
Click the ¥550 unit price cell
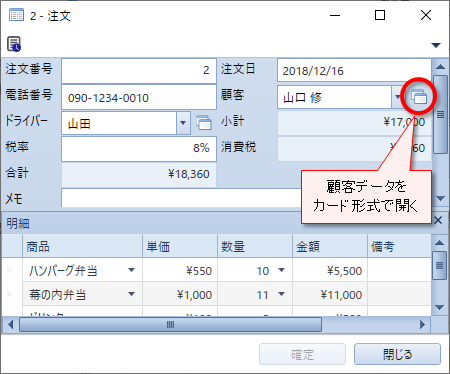(x=180, y=270)
